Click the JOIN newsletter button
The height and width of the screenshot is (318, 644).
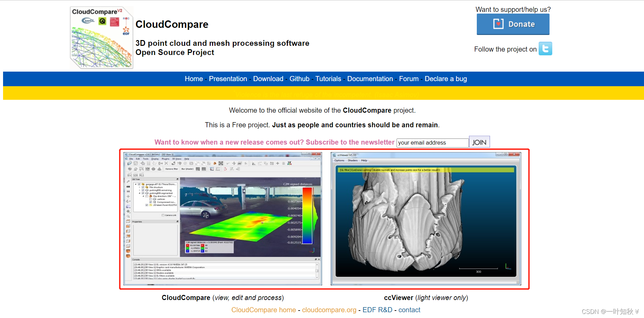[479, 142]
